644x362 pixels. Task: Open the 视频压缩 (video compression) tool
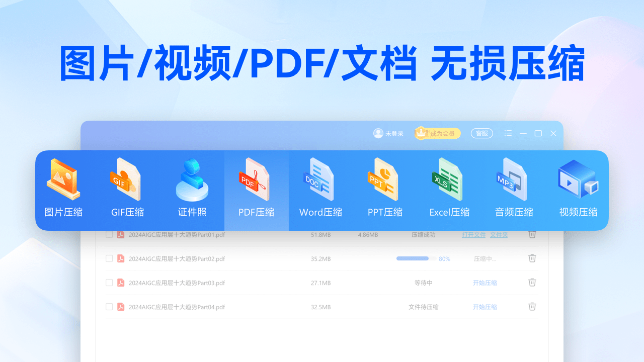(x=578, y=190)
